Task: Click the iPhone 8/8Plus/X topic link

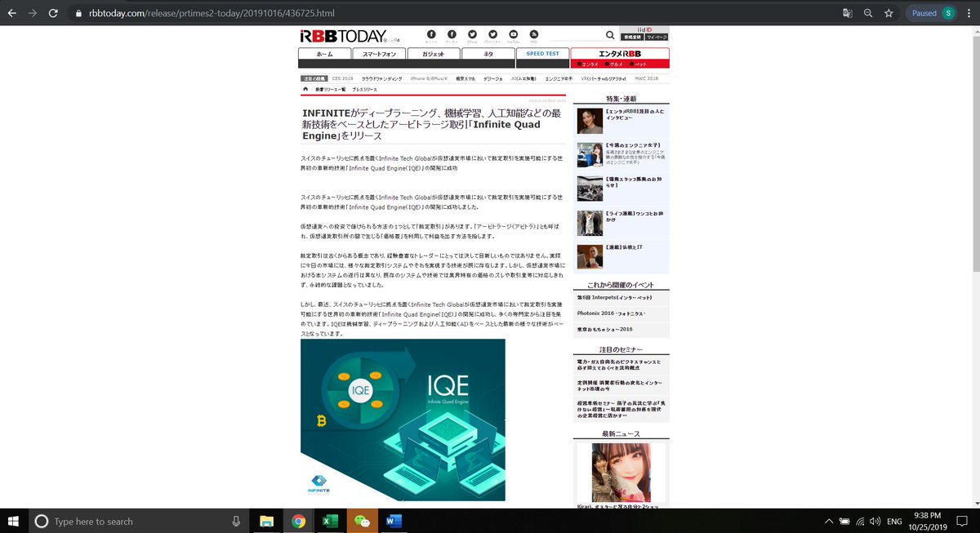Action: 429,78
